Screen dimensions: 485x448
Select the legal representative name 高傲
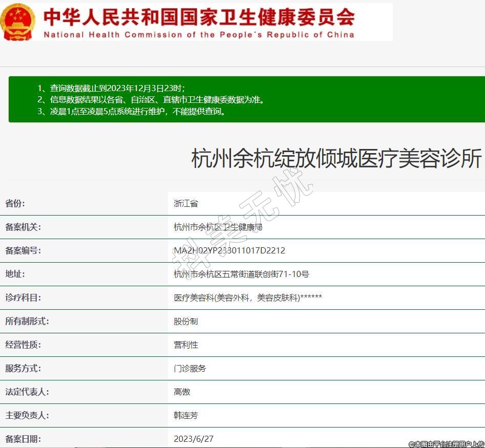tap(182, 392)
